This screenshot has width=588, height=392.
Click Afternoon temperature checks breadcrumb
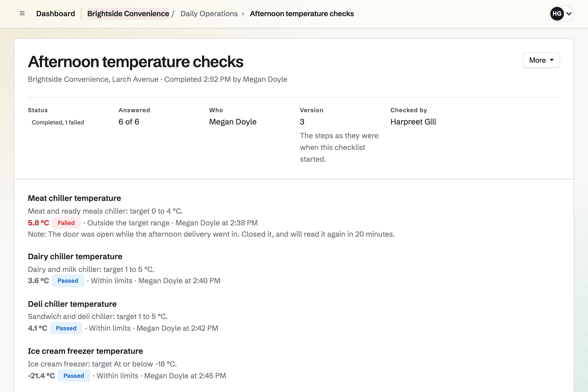coord(302,13)
